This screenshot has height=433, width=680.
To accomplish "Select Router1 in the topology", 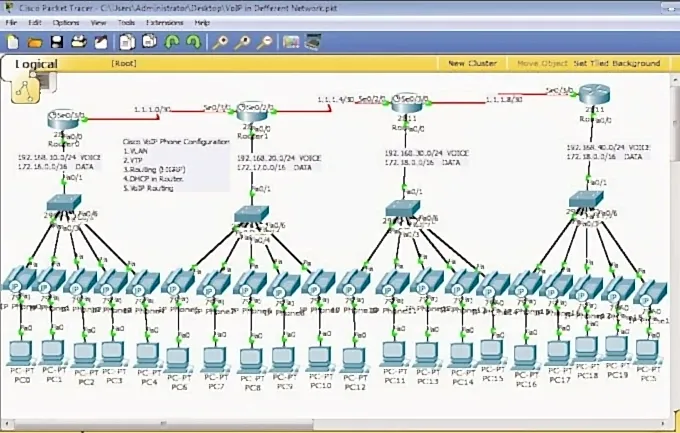I will 254,111.
